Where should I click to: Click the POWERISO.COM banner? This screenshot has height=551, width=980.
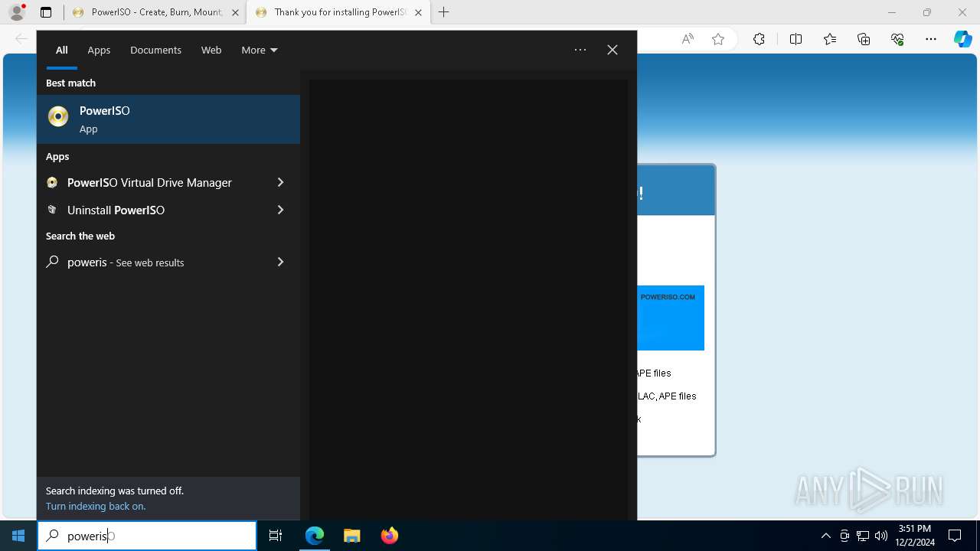671,318
